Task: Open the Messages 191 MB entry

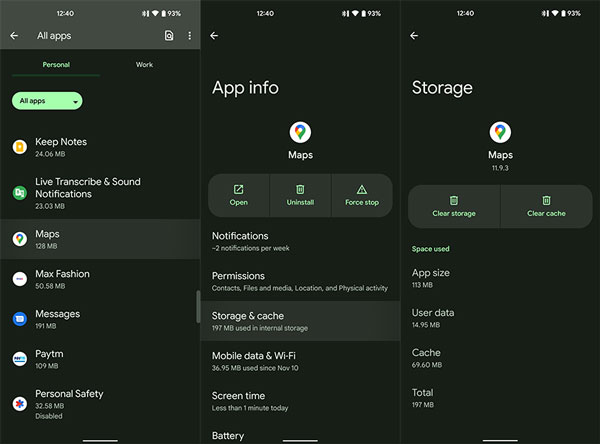Action: click(x=100, y=319)
